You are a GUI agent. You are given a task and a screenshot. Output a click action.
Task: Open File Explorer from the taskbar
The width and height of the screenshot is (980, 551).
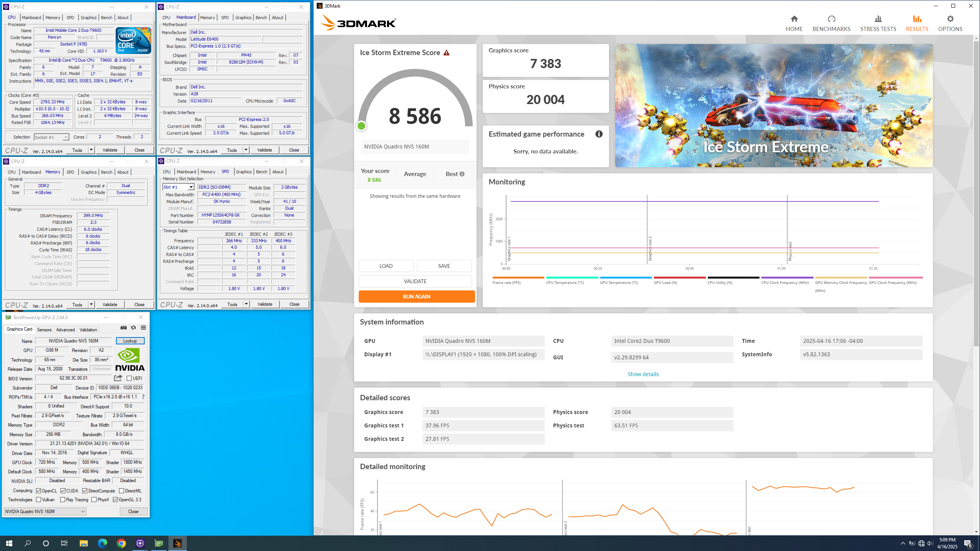(83, 543)
